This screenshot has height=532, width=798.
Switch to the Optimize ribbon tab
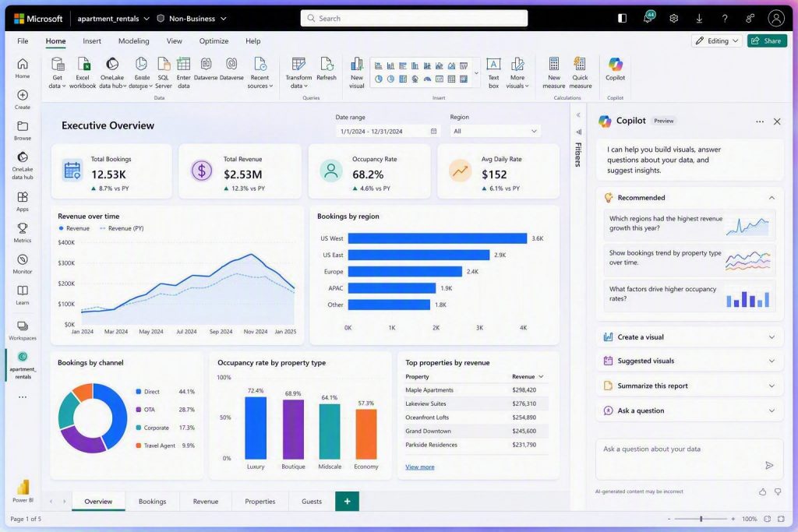click(x=214, y=41)
